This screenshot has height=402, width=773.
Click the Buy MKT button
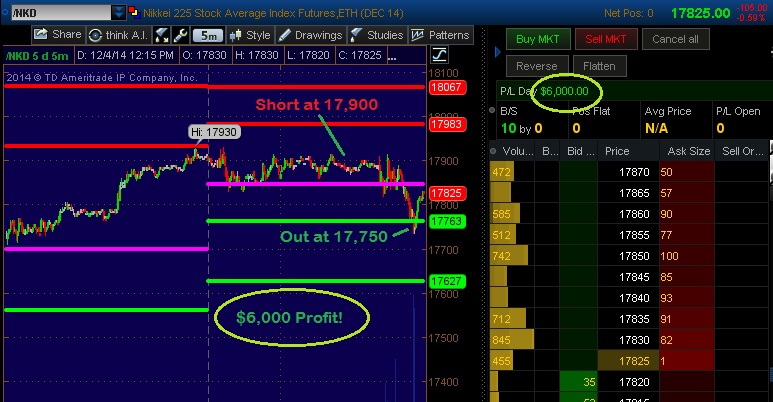pyautogui.click(x=538, y=40)
